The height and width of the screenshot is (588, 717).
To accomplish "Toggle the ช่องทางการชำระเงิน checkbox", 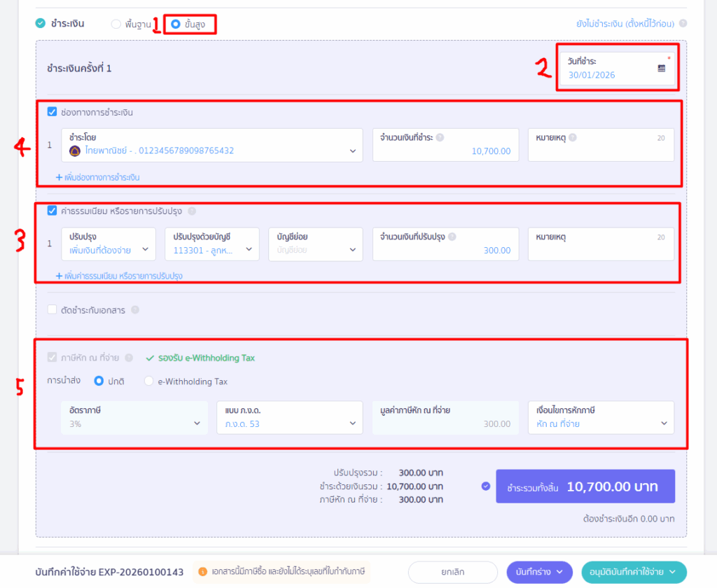I will pos(53,112).
